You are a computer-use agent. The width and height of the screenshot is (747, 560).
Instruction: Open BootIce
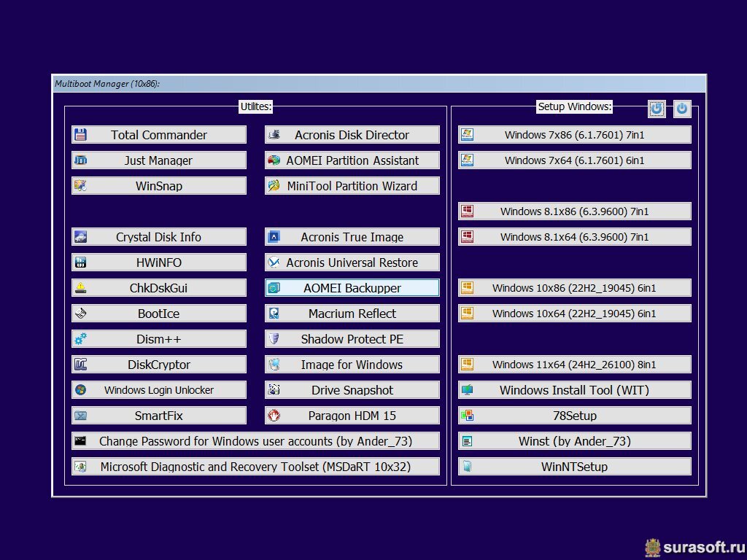tap(159, 314)
